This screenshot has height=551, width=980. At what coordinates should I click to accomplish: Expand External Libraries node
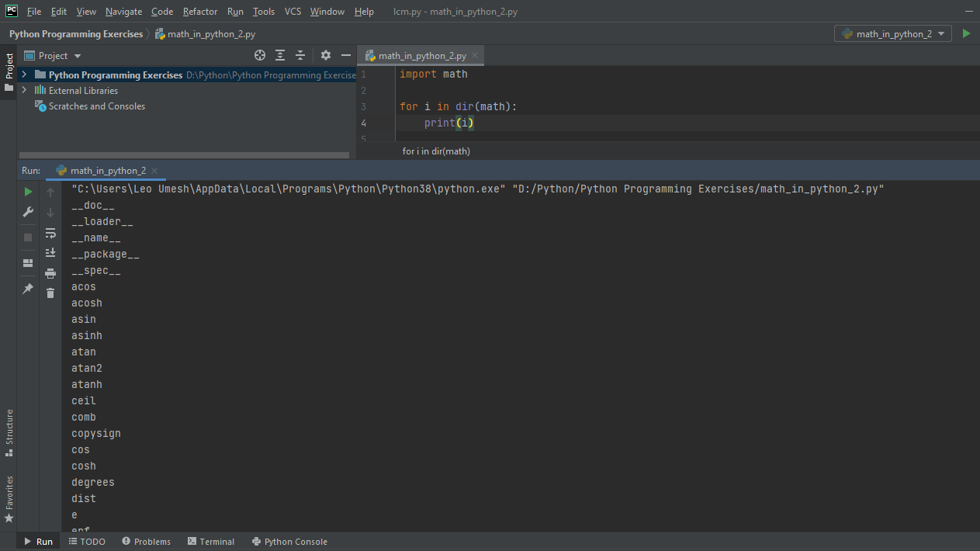(x=24, y=90)
